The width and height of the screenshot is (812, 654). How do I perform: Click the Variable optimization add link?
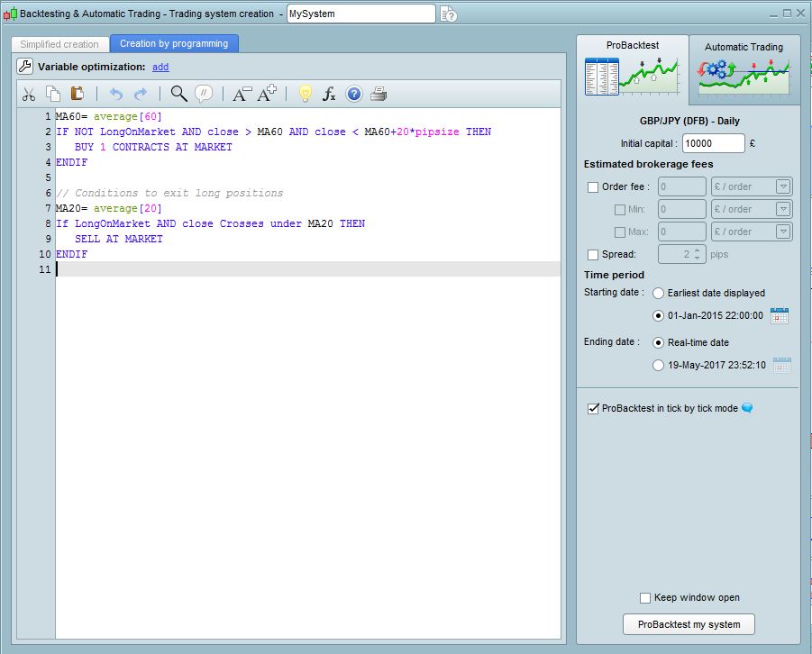(x=160, y=67)
